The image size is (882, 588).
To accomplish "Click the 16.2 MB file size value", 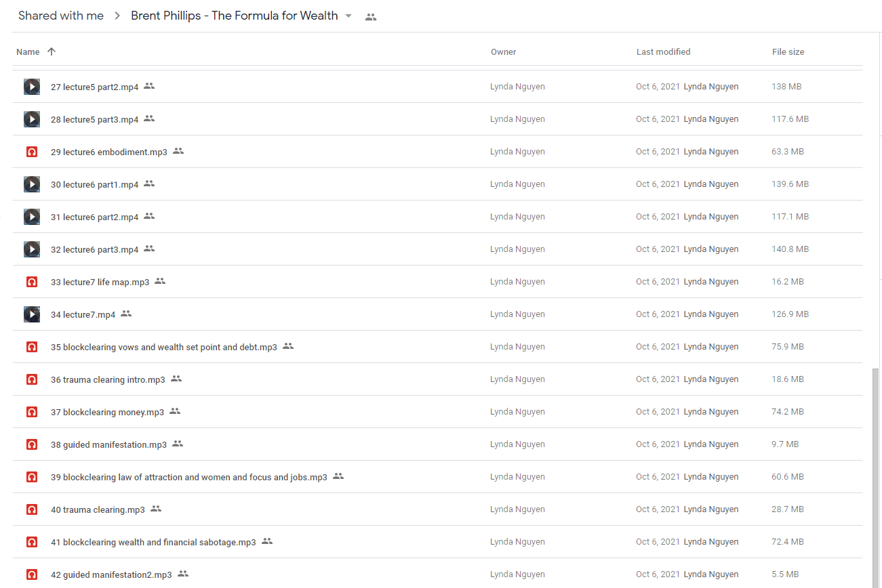I will [788, 282].
